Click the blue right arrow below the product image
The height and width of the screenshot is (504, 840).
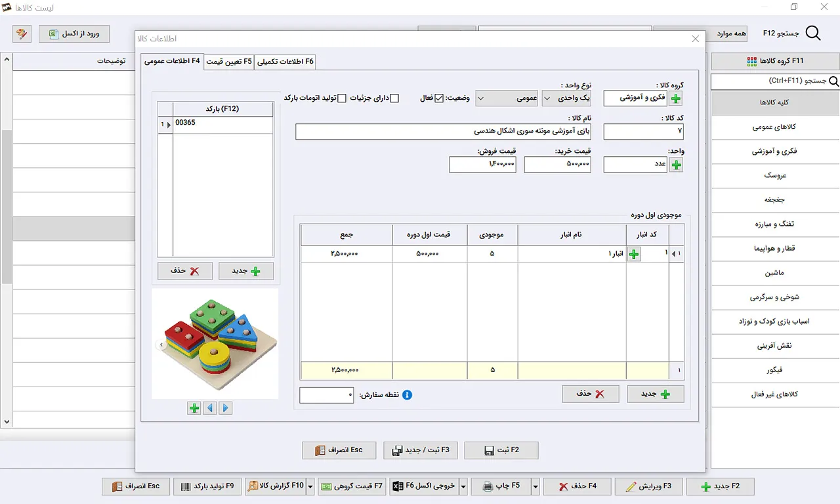point(226,408)
